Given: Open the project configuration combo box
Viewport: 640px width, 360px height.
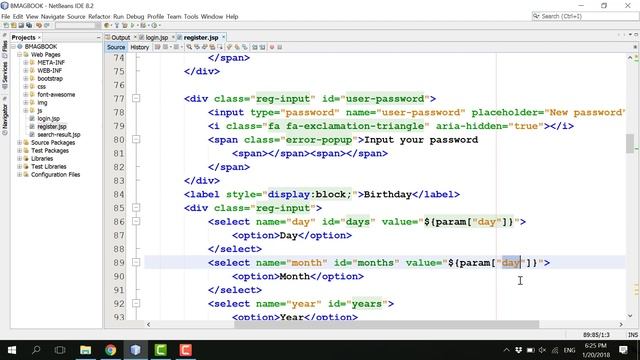Looking at the screenshot, I should [77, 25].
